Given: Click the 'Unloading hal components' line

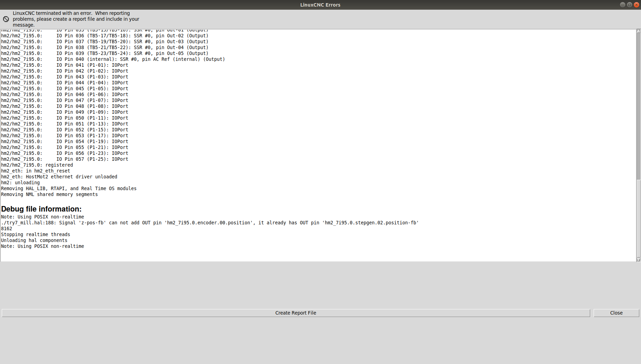Looking at the screenshot, I should click(34, 240).
